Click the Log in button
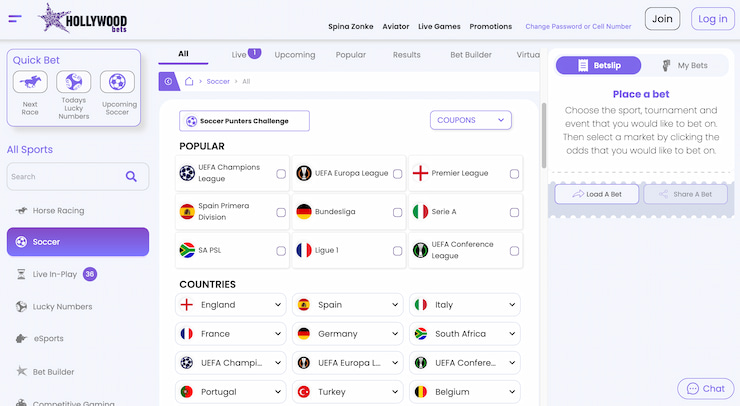 [x=713, y=19]
